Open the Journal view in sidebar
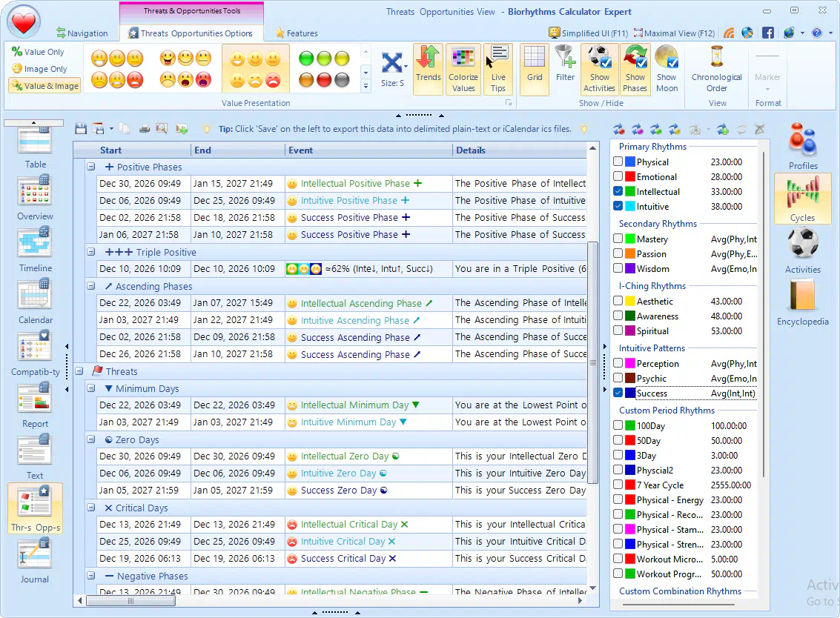The width and height of the screenshot is (840, 618). coord(35,562)
